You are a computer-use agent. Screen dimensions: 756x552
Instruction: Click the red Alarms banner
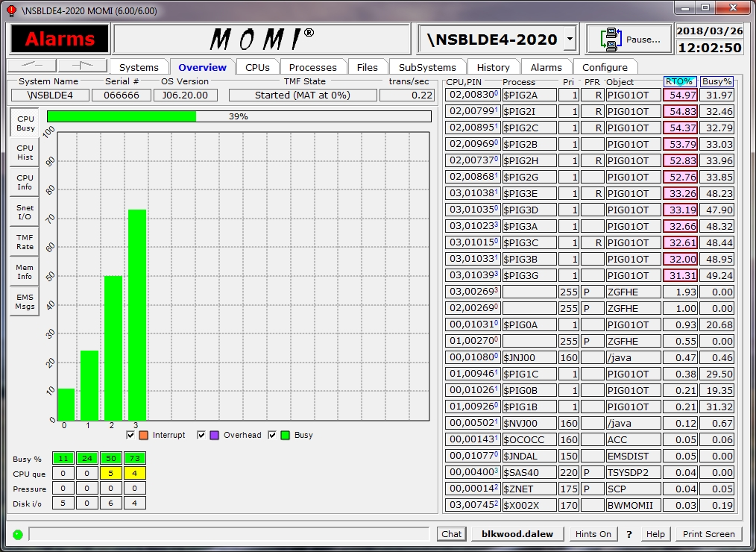[60, 40]
